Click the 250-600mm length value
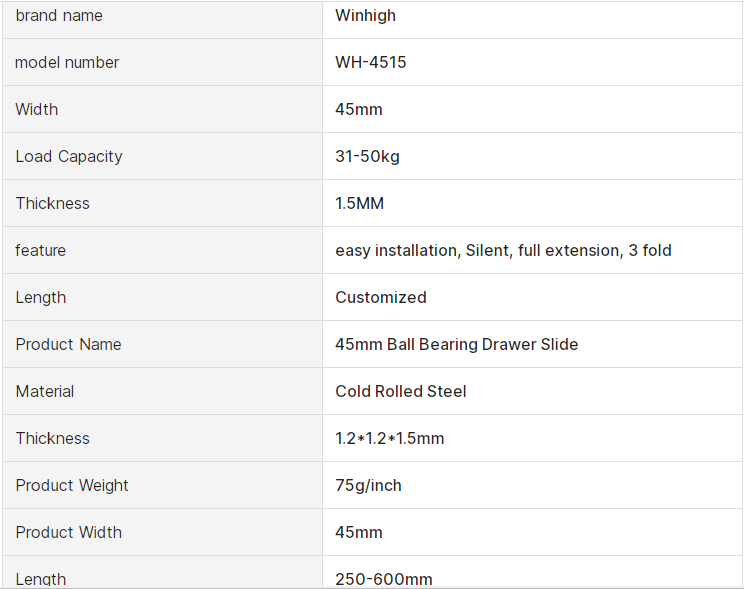Screen dimensions: 744x589 [x=384, y=579]
